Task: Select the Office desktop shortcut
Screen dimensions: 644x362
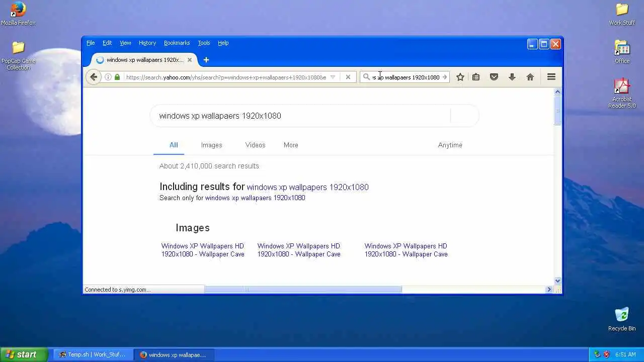Action: (622, 52)
